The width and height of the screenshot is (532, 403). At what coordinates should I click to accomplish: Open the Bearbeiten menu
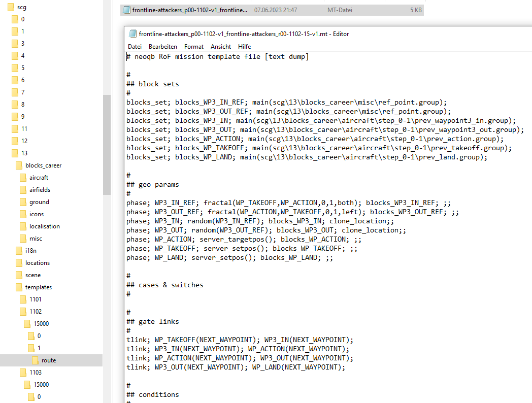coord(163,47)
